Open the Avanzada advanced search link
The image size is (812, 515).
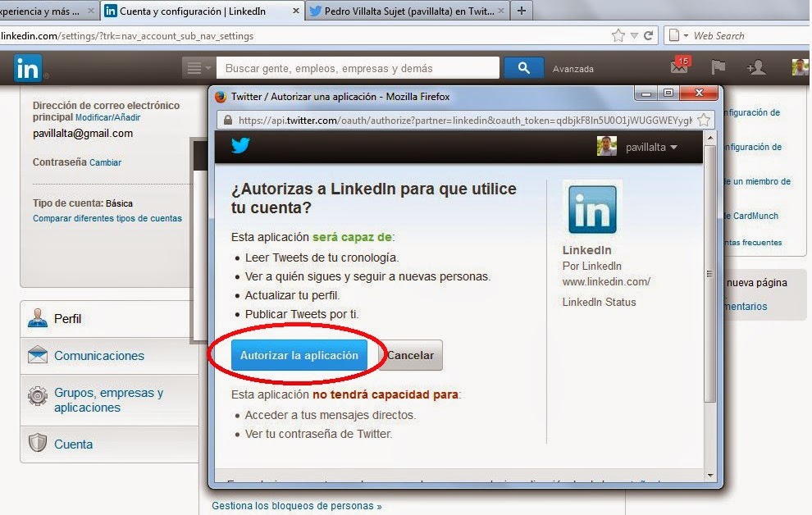click(x=573, y=69)
